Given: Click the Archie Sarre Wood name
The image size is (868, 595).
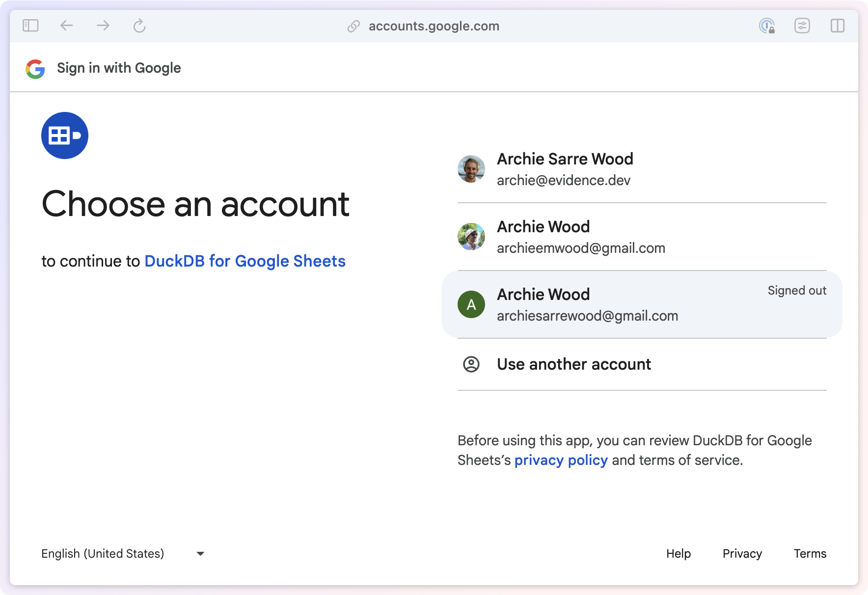Looking at the screenshot, I should [565, 159].
